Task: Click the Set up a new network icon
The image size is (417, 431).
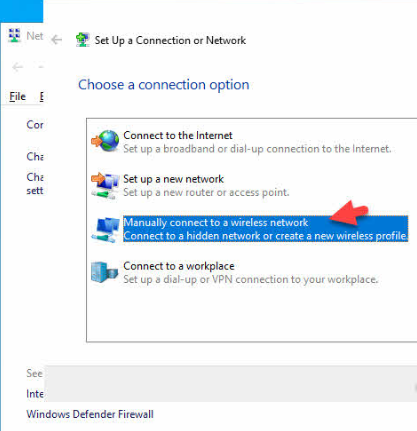Action: pos(105,185)
